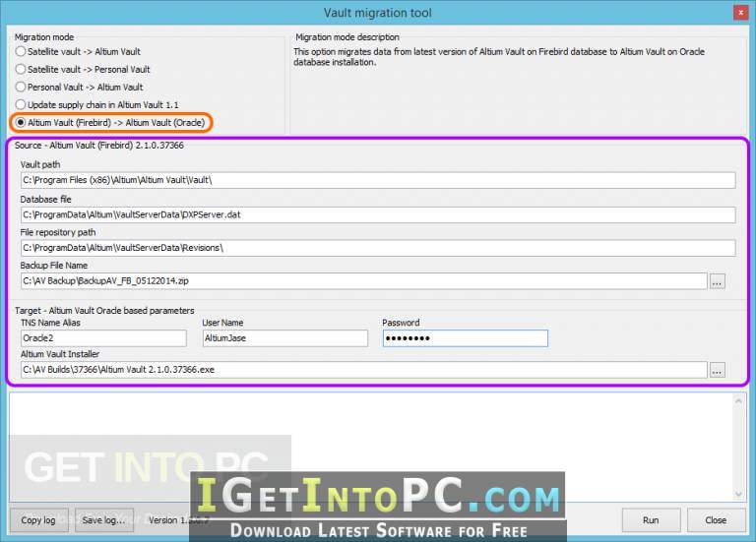
Task: Browse for the Backup File Name
Action: pyautogui.click(x=717, y=281)
